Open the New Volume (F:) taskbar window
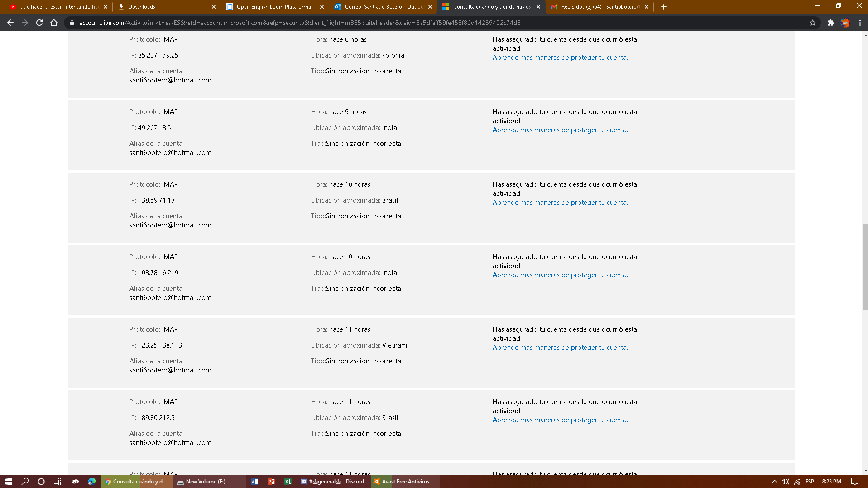This screenshot has width=868, height=488. (x=209, y=482)
